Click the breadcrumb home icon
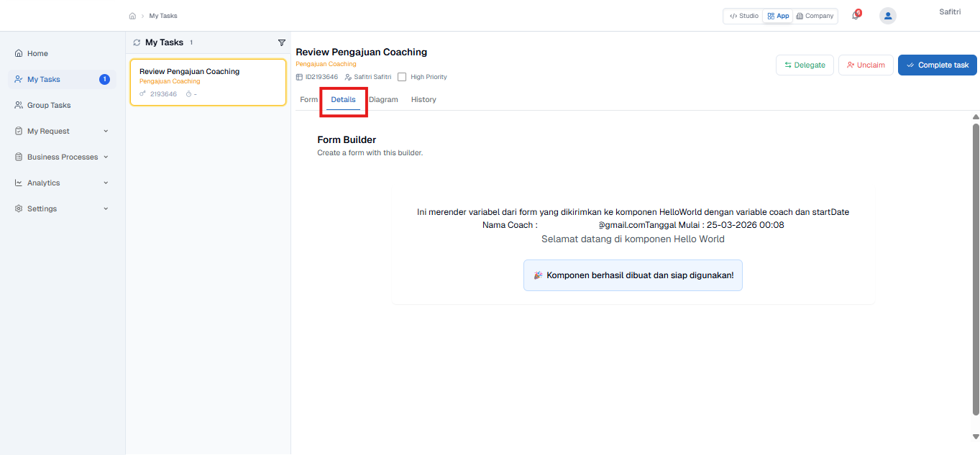The image size is (980, 455). pyautogui.click(x=132, y=15)
